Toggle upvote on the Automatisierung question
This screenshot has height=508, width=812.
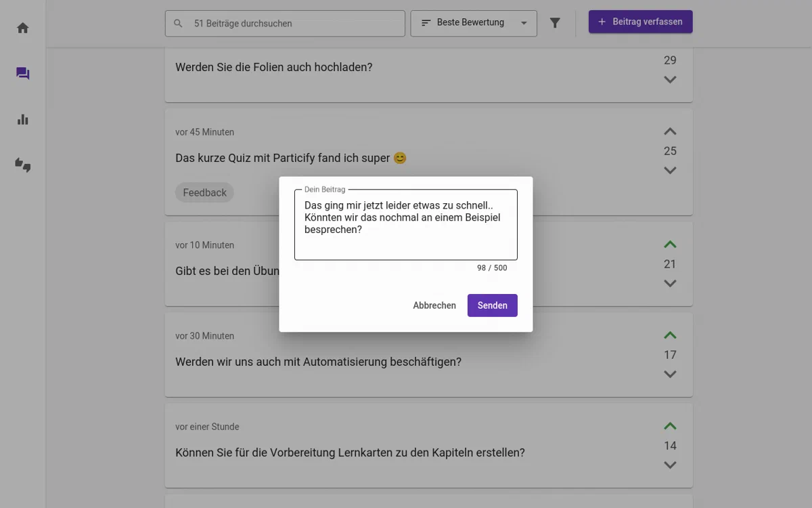coord(670,335)
